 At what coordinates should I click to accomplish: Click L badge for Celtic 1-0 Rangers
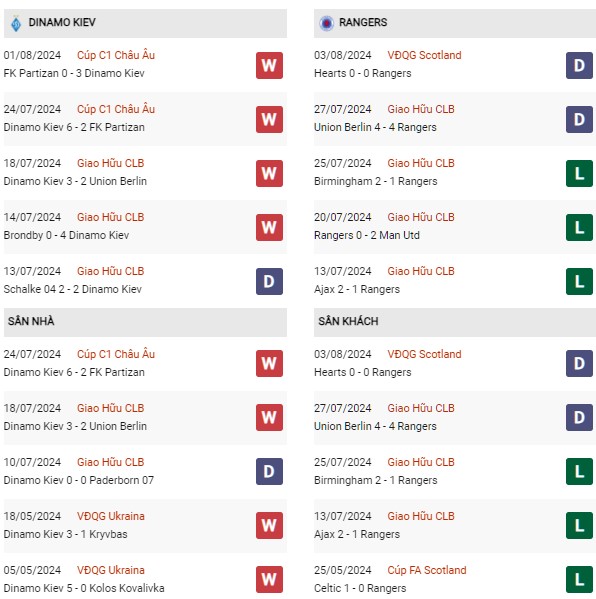click(579, 580)
